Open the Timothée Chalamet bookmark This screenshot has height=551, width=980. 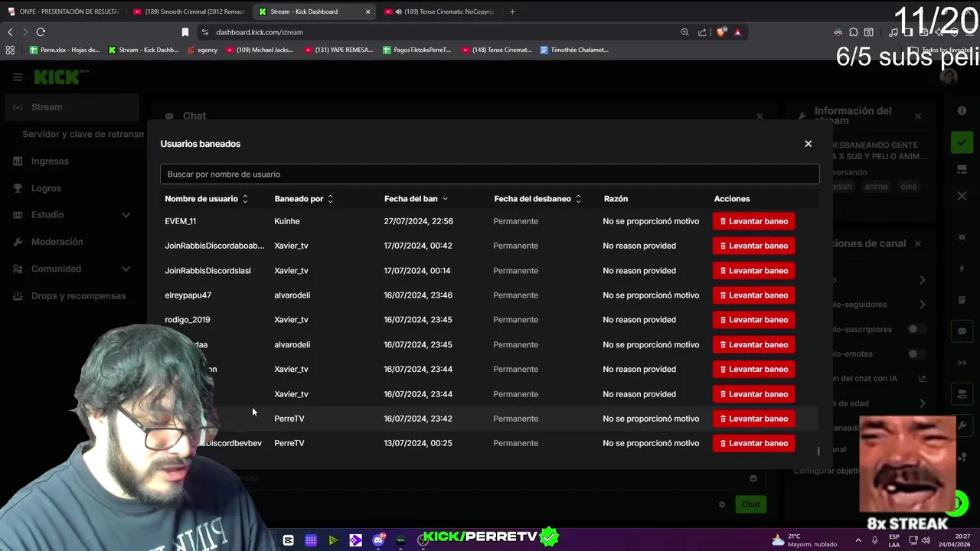click(574, 50)
